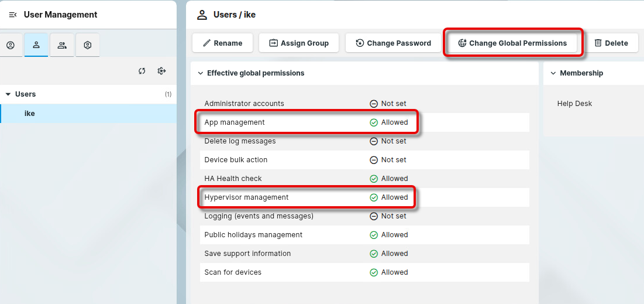Collapse the Membership panel

coord(553,73)
